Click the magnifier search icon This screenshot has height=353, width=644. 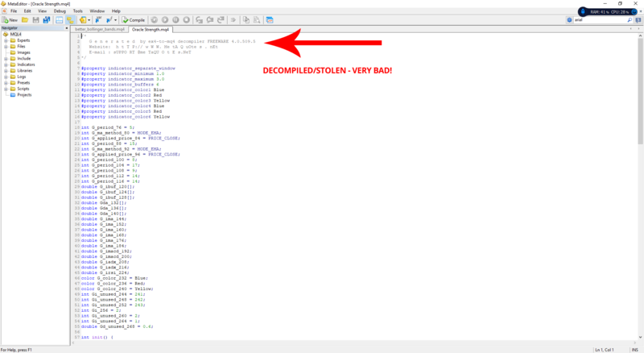pos(630,20)
